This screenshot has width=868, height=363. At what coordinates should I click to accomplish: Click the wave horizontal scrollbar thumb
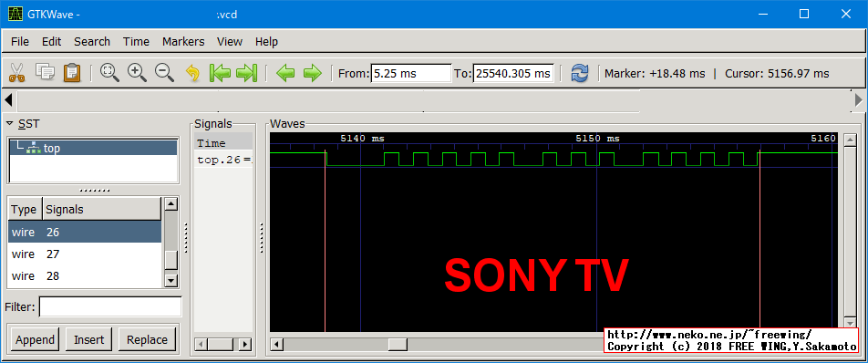[x=398, y=345]
